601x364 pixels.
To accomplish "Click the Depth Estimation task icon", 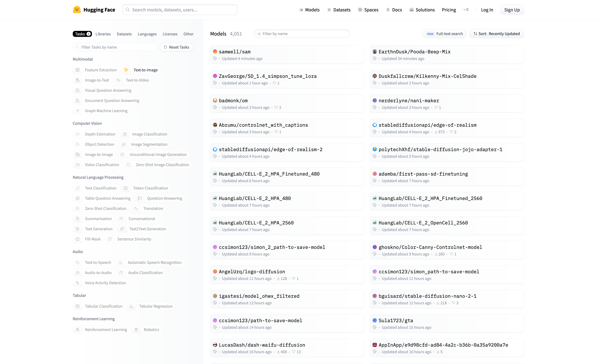I will click(x=78, y=134).
